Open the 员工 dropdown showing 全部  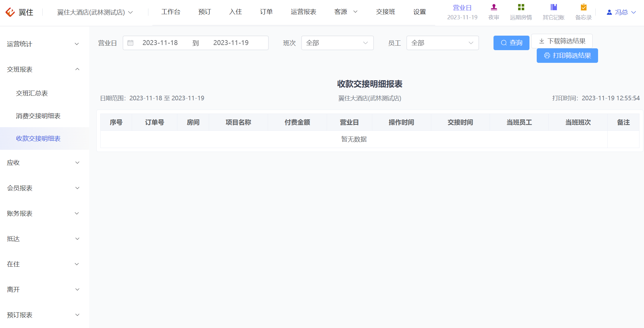442,43
